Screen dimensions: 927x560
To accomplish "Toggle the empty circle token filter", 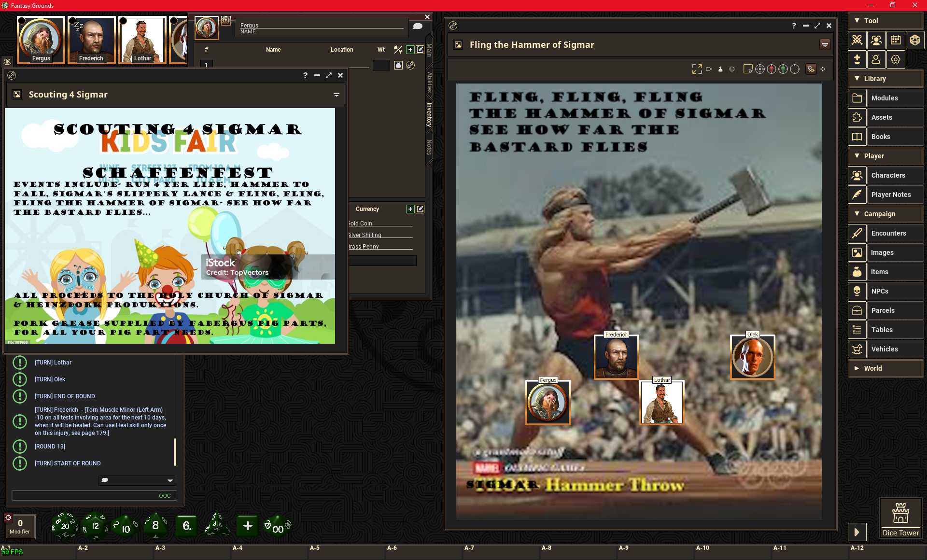I will pyautogui.click(x=795, y=69).
